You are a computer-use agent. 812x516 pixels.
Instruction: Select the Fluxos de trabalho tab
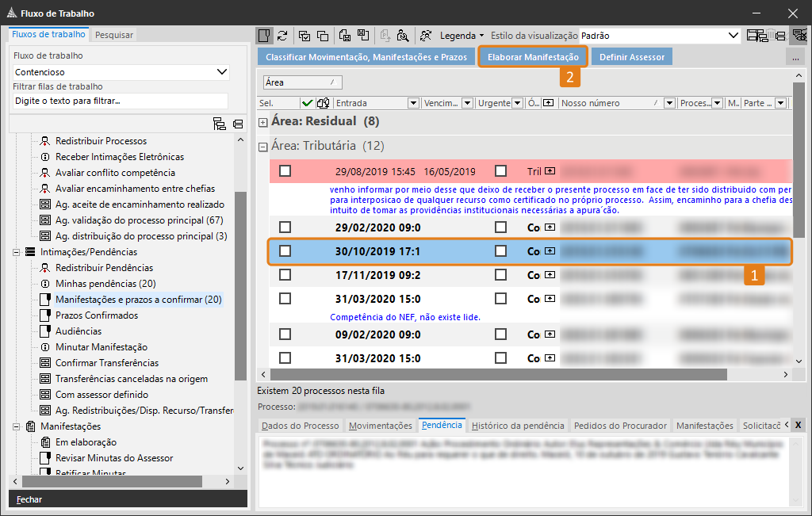(48, 34)
